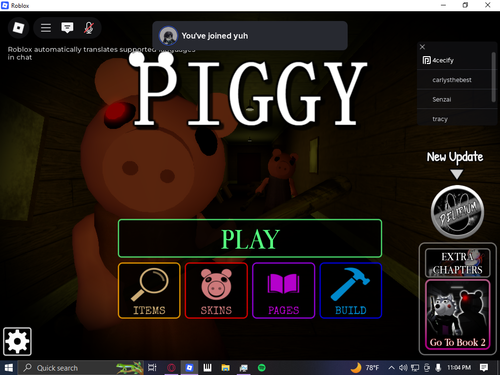Viewport: 500px width, 375px height.
Task: Open File Explorer from taskbar
Action: click(225, 368)
